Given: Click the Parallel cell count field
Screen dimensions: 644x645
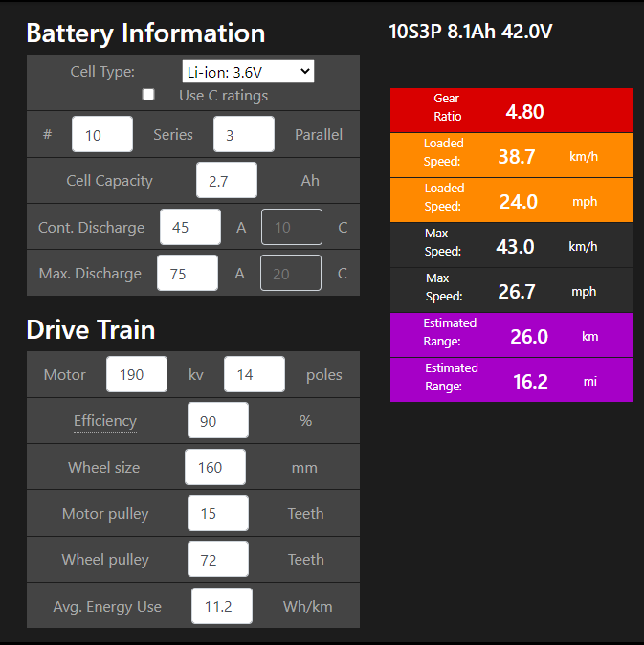Looking at the screenshot, I should click(x=244, y=135).
